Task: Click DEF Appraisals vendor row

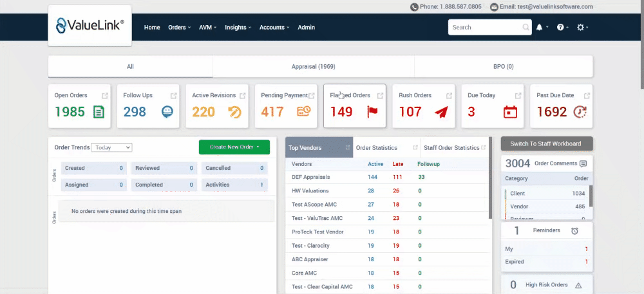Action: click(x=388, y=177)
